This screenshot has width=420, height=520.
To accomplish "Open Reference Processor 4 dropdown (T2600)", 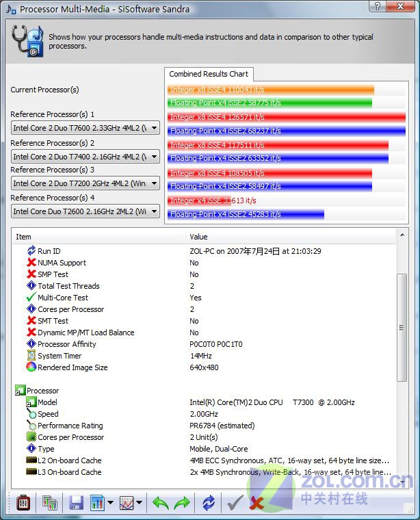I will 86,211.
